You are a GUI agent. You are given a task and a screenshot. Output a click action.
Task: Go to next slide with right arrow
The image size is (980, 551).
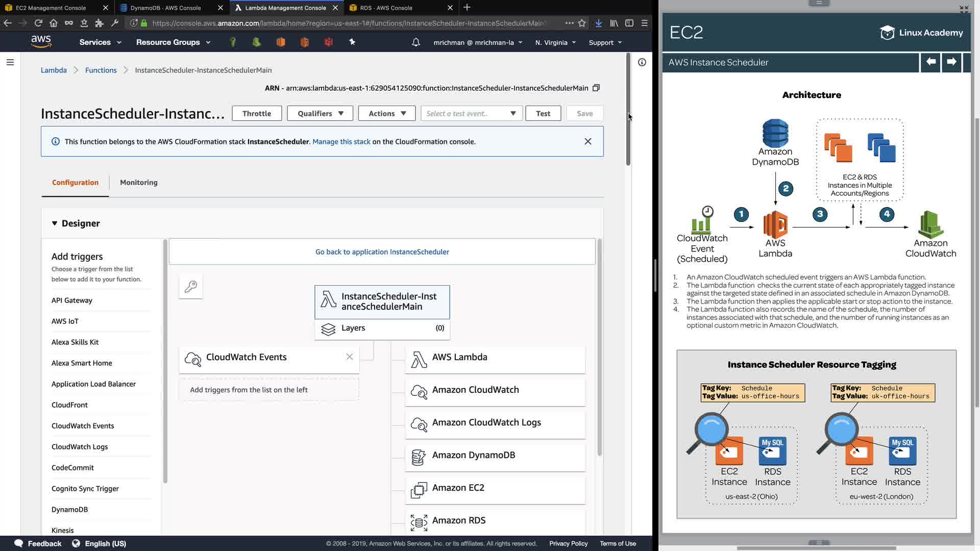(x=951, y=62)
